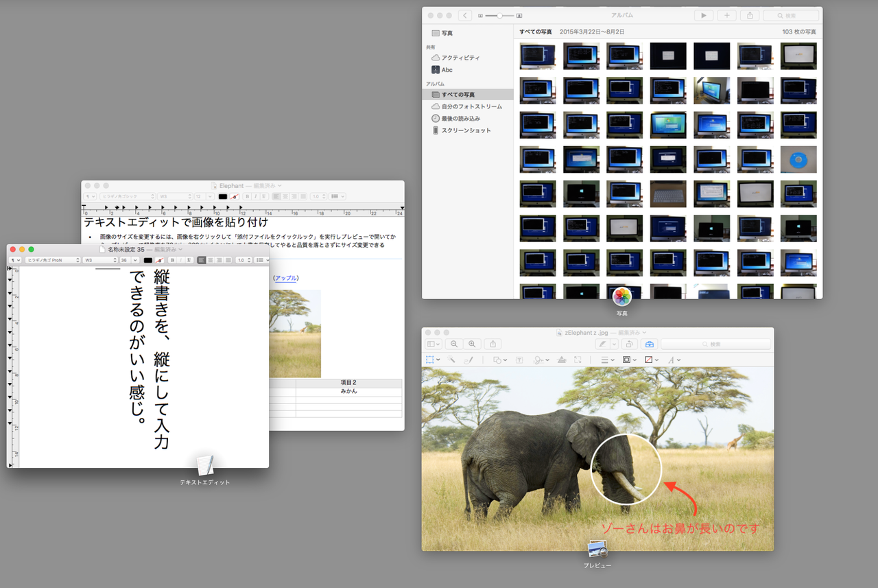The width and height of the screenshot is (878, 588).
Task: Open the rectangular selection tool dropdown
Action: click(432, 360)
